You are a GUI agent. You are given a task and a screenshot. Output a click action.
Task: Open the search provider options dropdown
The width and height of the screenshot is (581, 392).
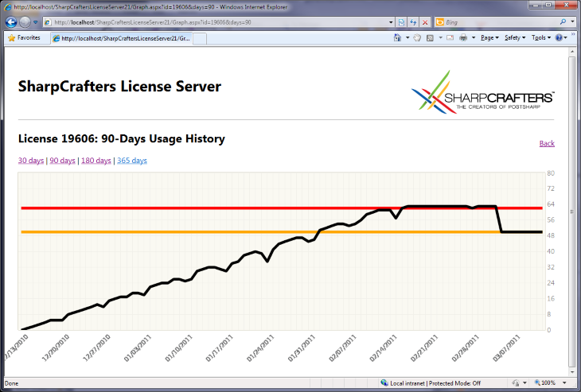point(571,21)
